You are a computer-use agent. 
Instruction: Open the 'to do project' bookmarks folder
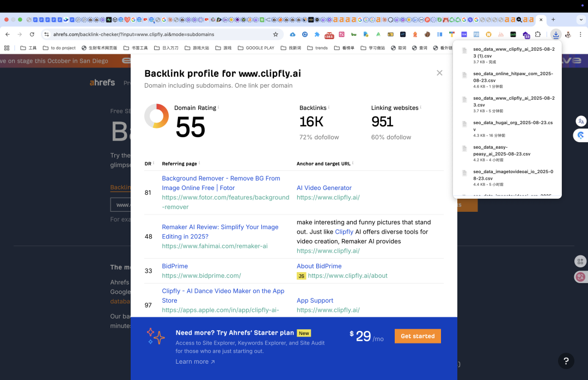coord(59,48)
